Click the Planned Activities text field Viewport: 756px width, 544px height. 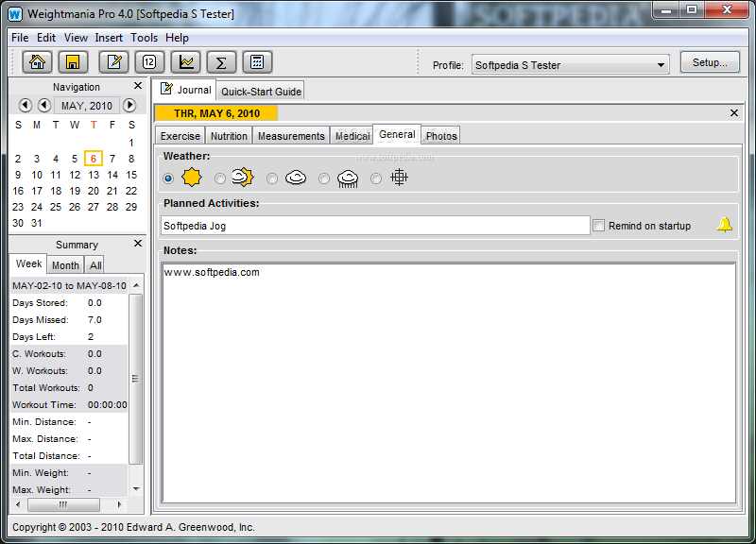coord(375,225)
